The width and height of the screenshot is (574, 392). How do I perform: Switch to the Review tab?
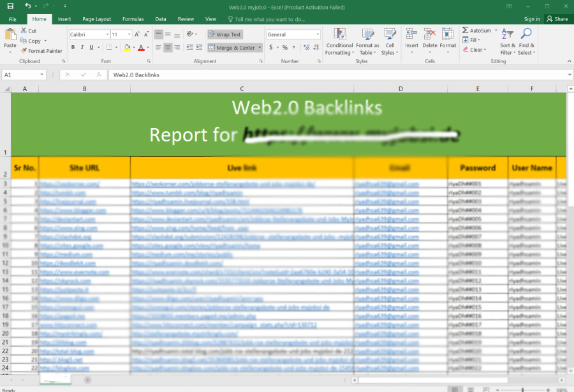[186, 19]
